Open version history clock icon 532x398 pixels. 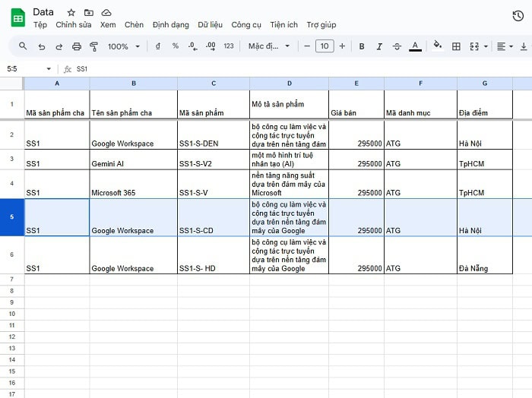[x=518, y=16]
